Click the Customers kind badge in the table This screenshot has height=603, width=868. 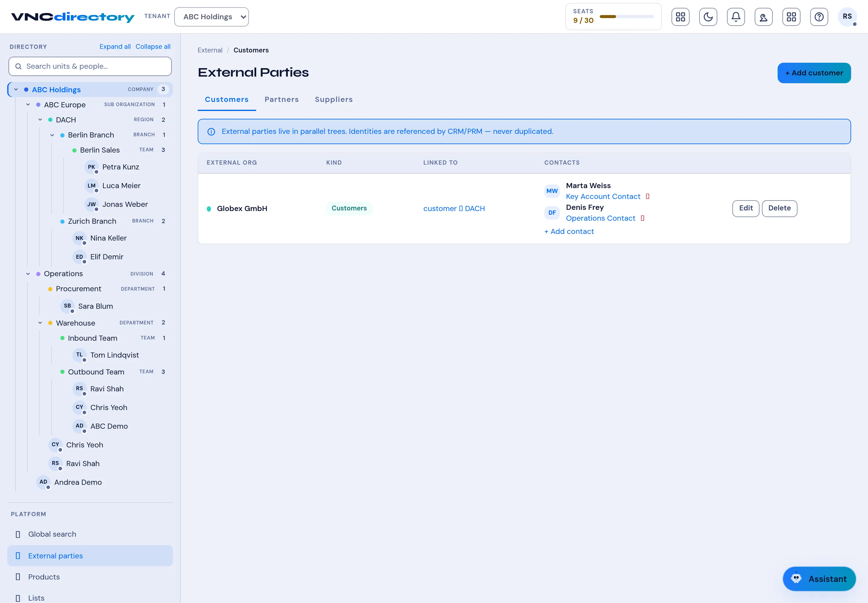pyautogui.click(x=349, y=209)
